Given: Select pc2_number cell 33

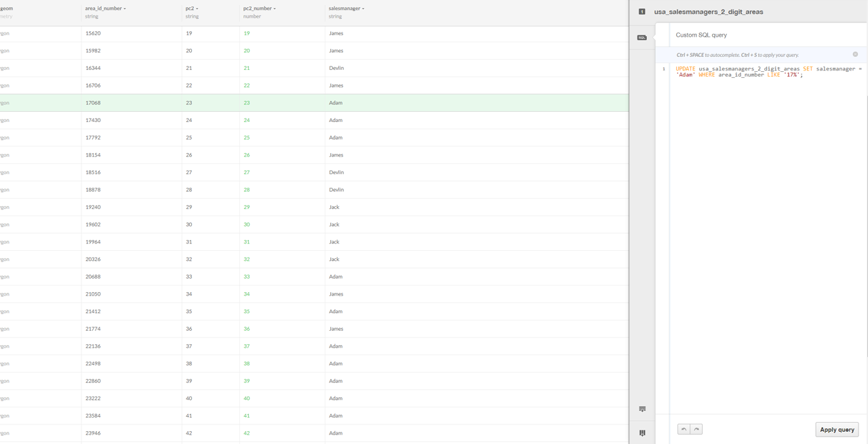Looking at the screenshot, I should (247, 277).
